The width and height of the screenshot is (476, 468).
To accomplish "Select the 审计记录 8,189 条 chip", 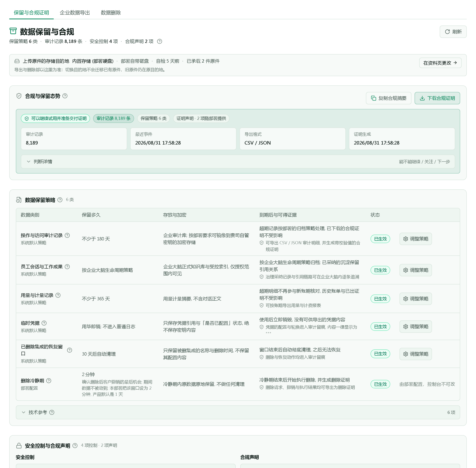I will click(x=114, y=118).
